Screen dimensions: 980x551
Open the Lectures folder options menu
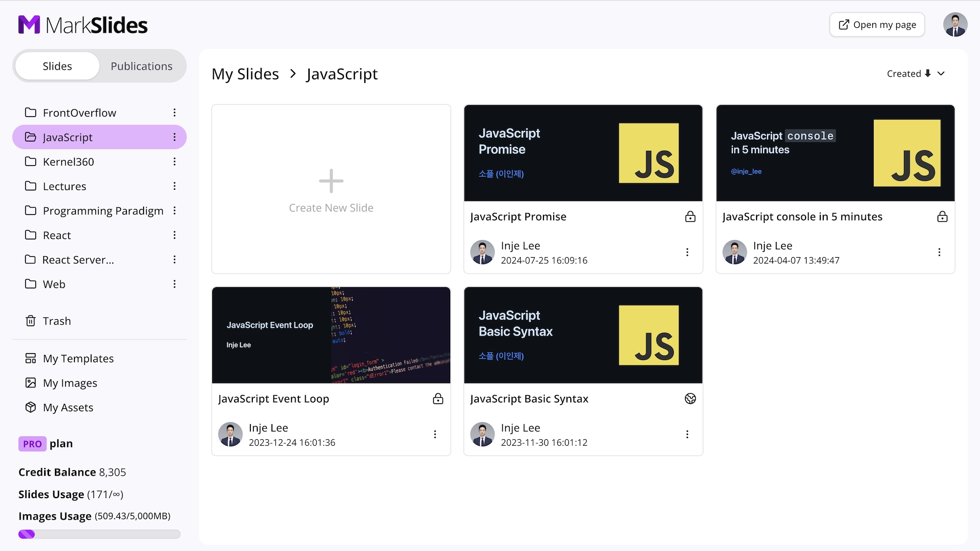click(174, 186)
